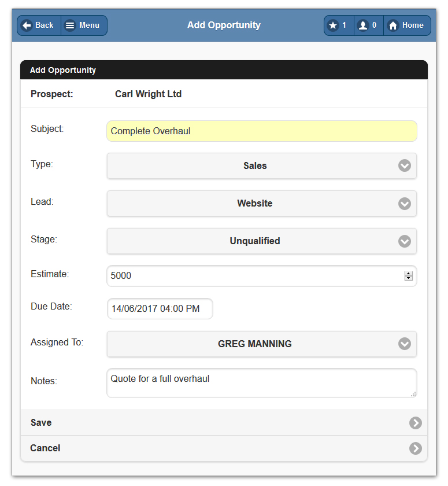Click the Back arrow icon
This screenshot has height=486, width=448.
(27, 25)
